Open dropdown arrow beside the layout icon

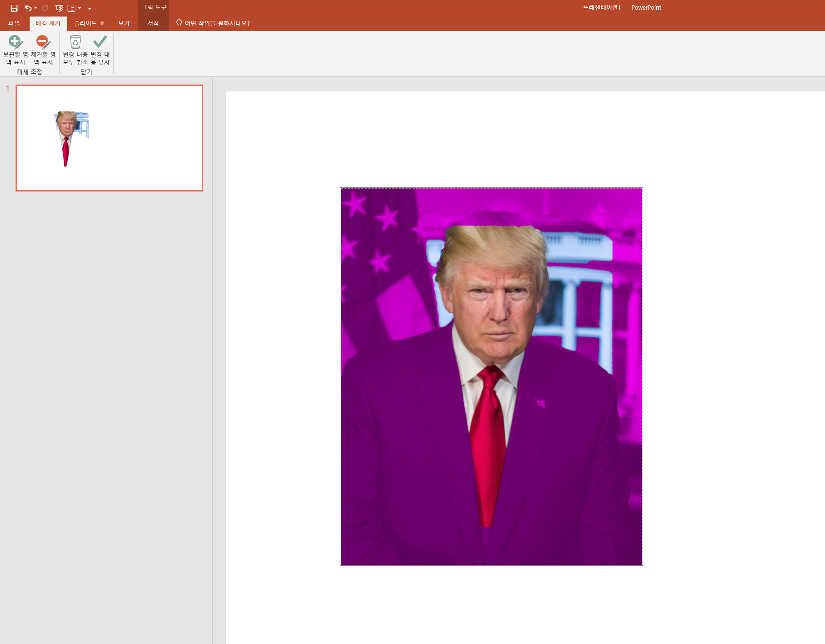tap(80, 8)
